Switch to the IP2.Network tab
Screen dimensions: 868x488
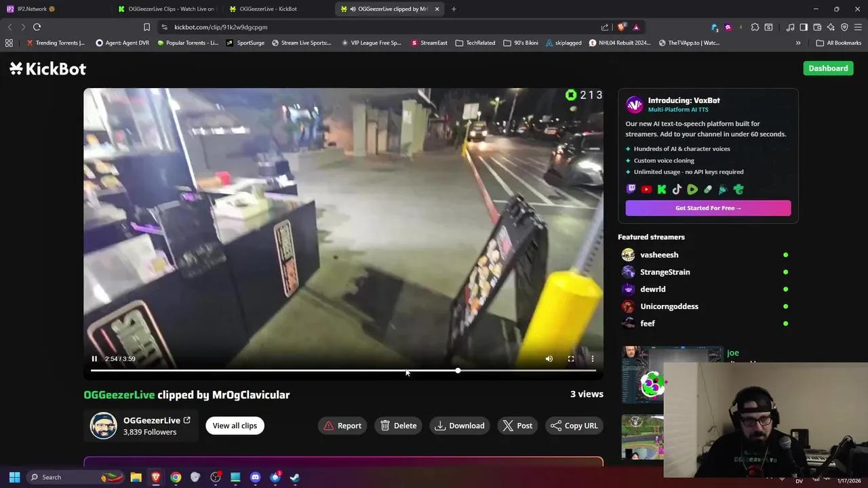click(54, 9)
